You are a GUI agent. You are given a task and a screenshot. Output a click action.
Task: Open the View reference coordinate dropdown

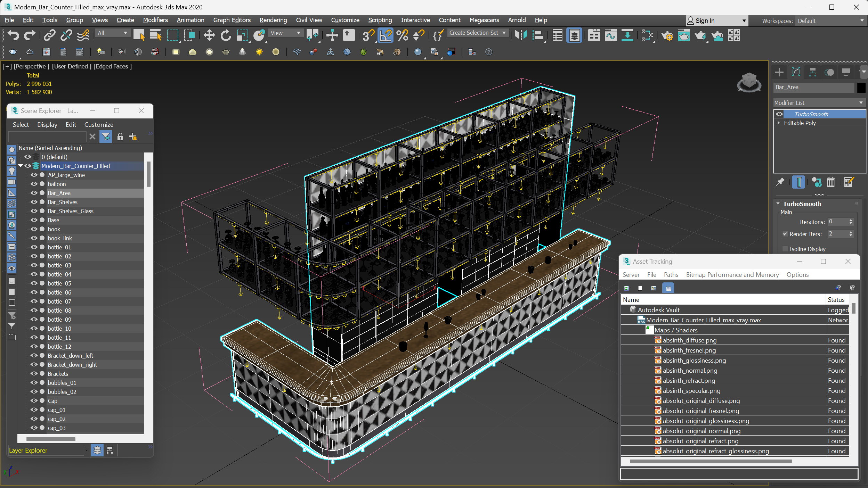click(286, 33)
